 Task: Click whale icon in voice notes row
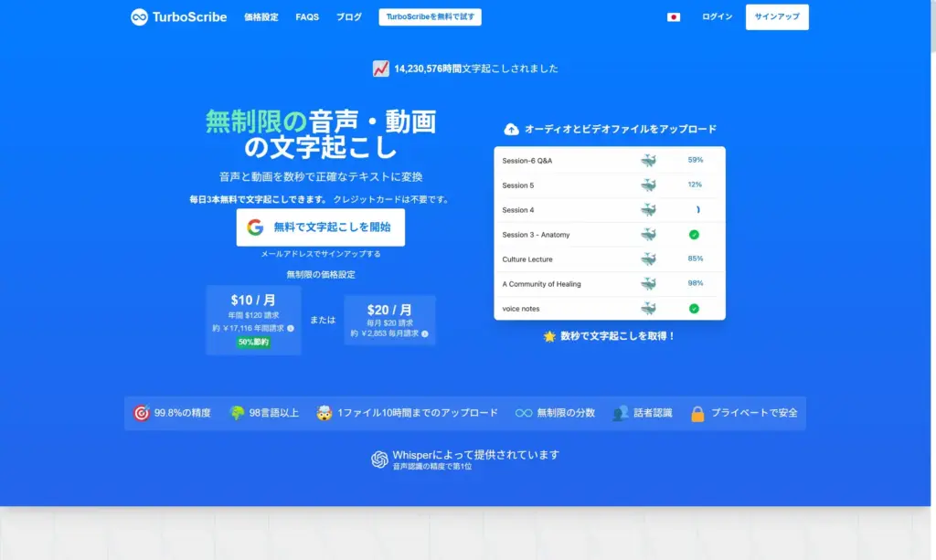point(648,309)
